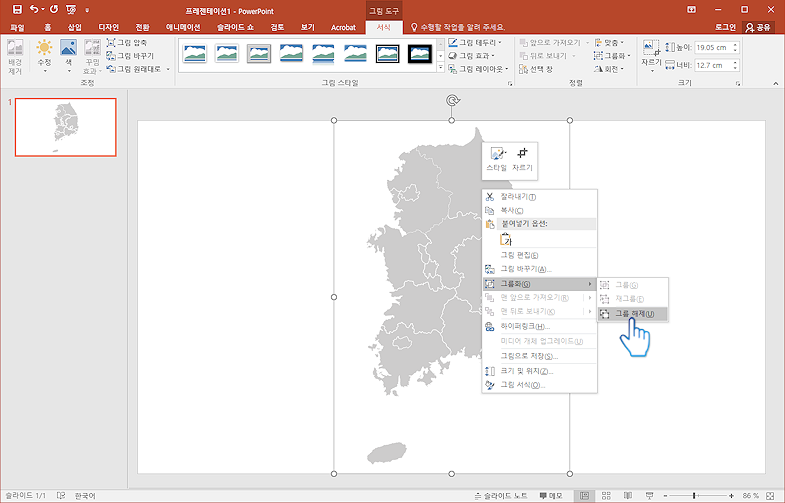Switch to the Acrobat tab
Viewport: 785px width, 503px height.
[x=343, y=28]
